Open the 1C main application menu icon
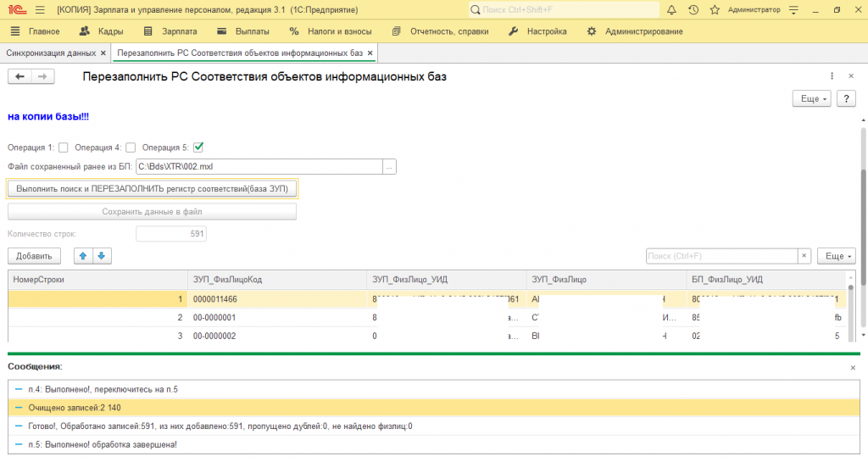The image size is (868, 462). point(17,10)
